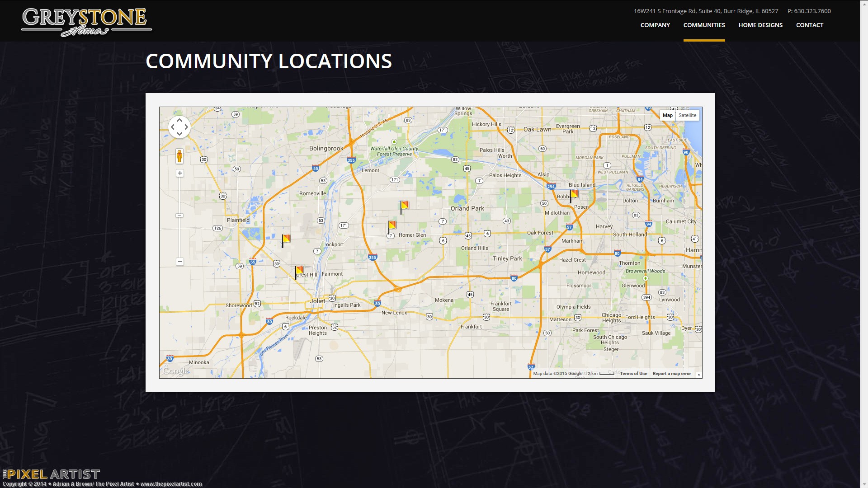Click the flag marker next to Homer Glen
The image size is (868, 488).
click(392, 225)
